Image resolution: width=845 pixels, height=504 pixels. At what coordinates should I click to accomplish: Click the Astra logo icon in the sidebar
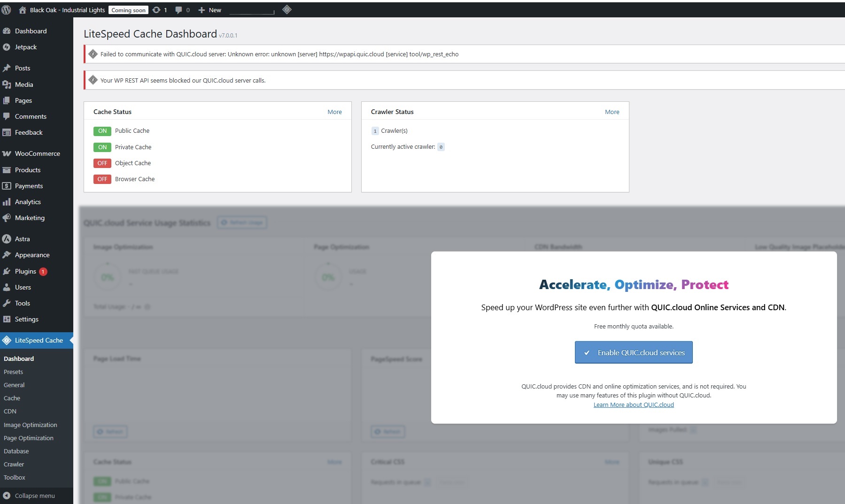pyautogui.click(x=7, y=239)
